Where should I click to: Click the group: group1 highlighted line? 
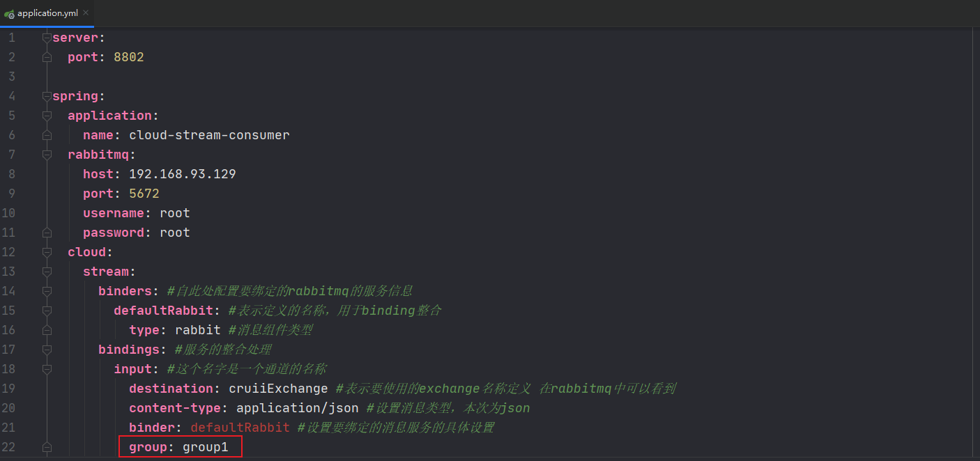180,447
